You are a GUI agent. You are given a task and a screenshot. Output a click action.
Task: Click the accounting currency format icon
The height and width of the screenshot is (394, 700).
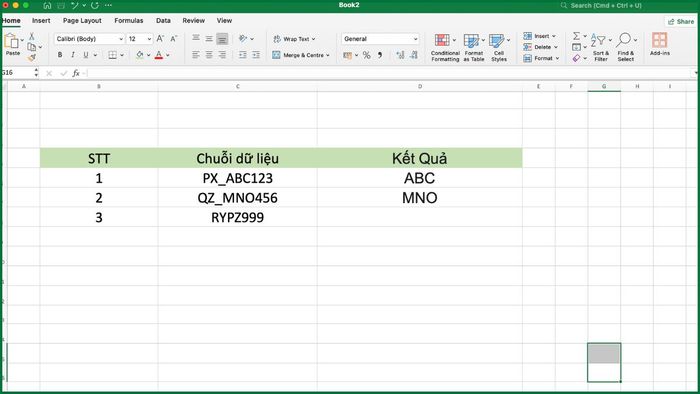coord(347,55)
